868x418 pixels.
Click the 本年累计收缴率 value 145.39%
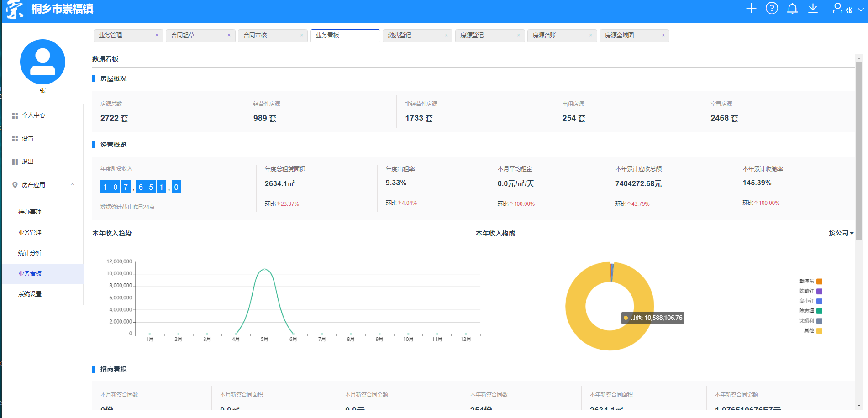point(757,183)
